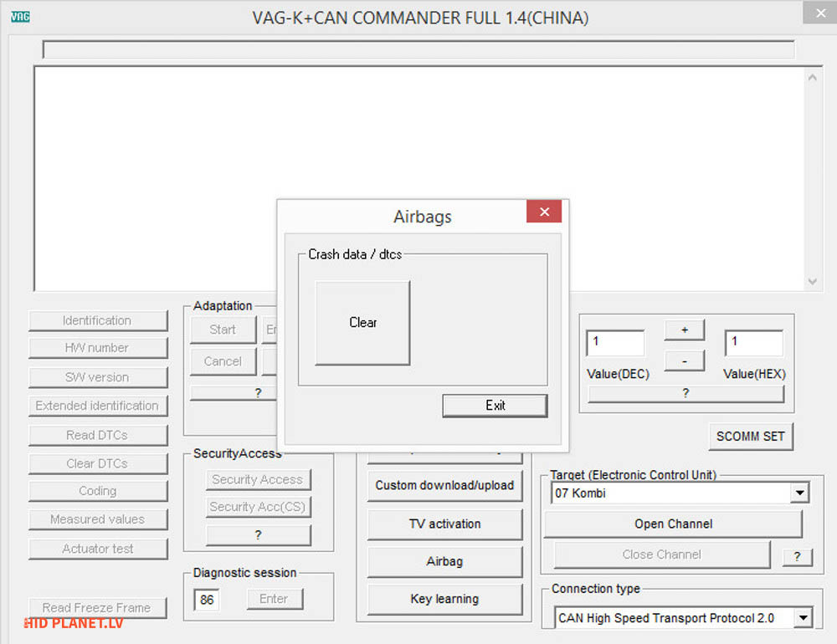Image resolution: width=837 pixels, height=644 pixels.
Task: Click the Clear DTCs button
Action: (x=98, y=463)
